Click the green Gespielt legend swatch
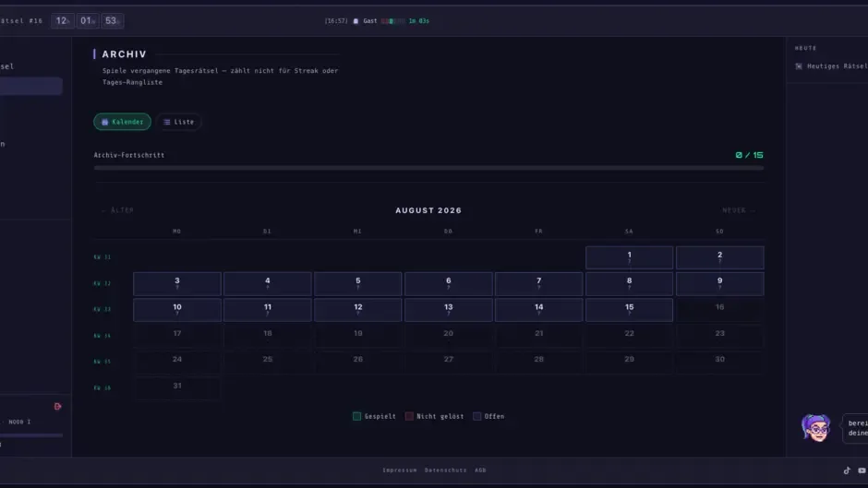868x488 pixels. (356, 416)
